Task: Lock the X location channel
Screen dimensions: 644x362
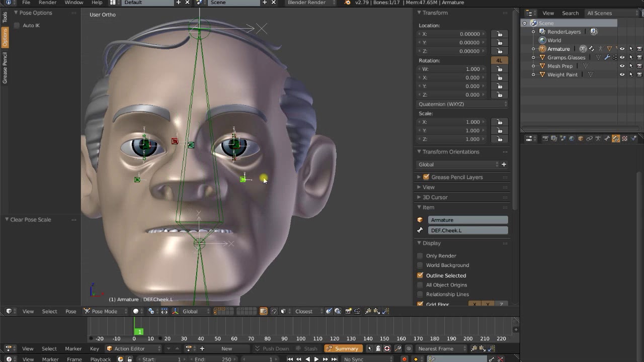Action: pyautogui.click(x=499, y=34)
